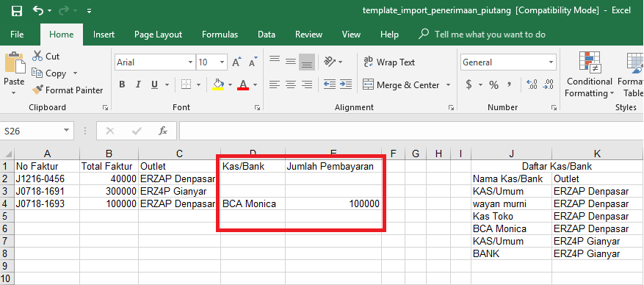The height and width of the screenshot is (285, 644).
Task: Open the Clipboard dialog launcher
Action: (106, 107)
